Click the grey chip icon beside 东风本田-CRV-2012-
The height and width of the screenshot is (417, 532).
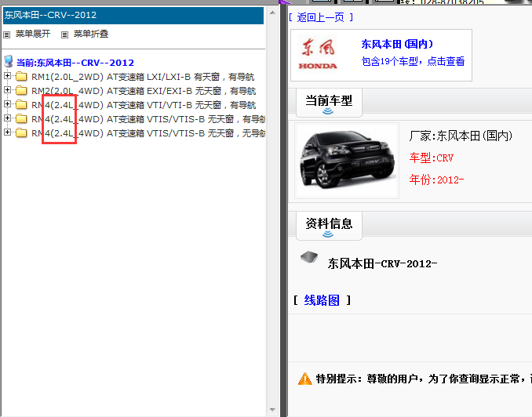click(309, 258)
